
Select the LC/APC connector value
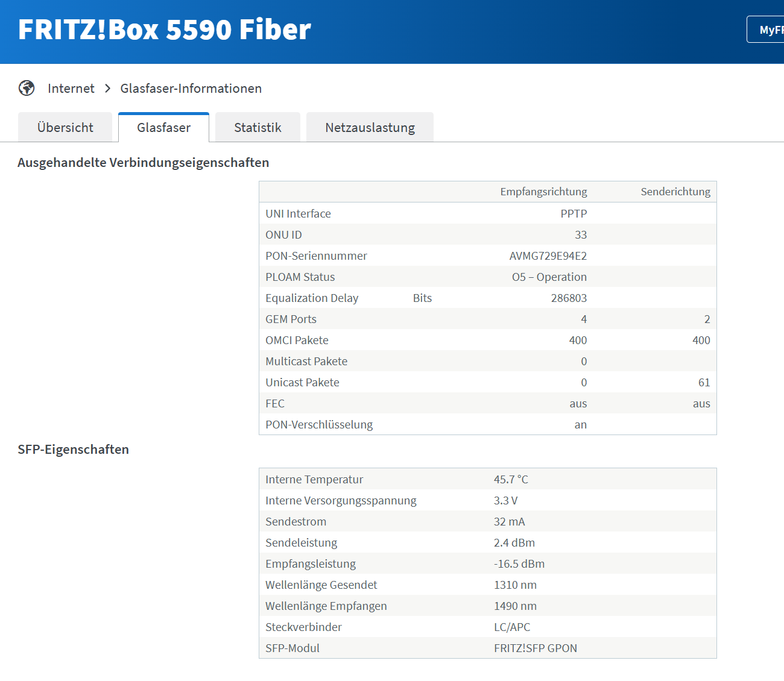(512, 627)
